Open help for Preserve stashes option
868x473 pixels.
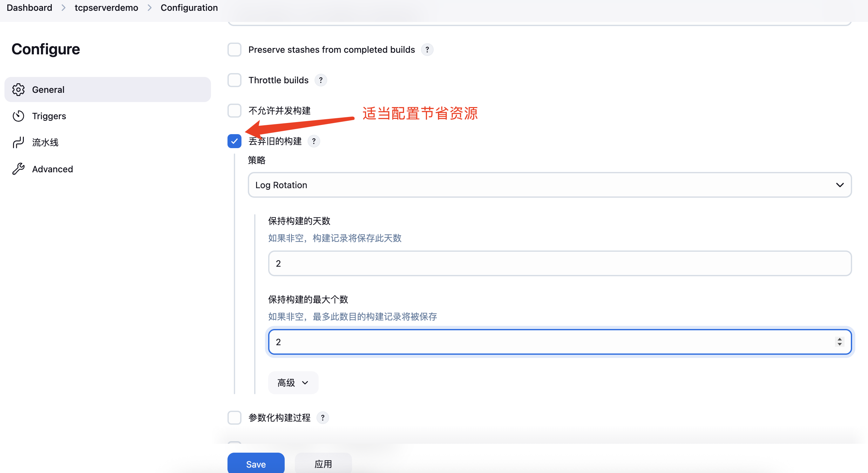pyautogui.click(x=427, y=50)
